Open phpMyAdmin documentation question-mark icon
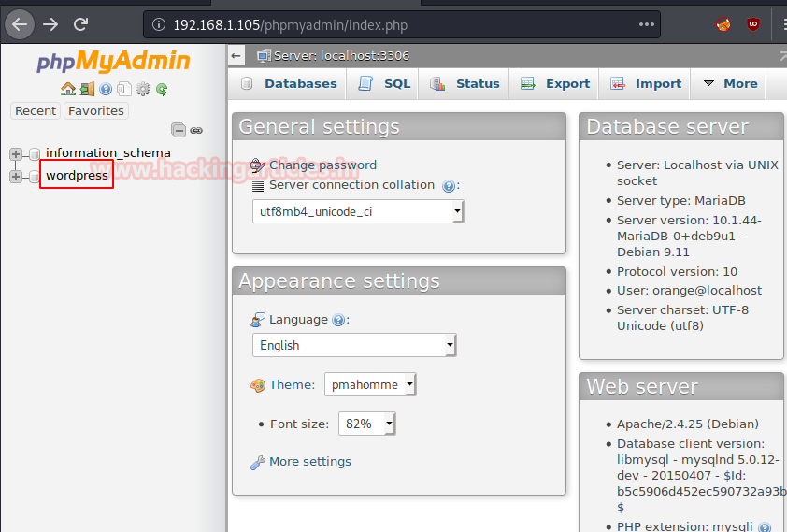787x532 pixels. coord(106,90)
